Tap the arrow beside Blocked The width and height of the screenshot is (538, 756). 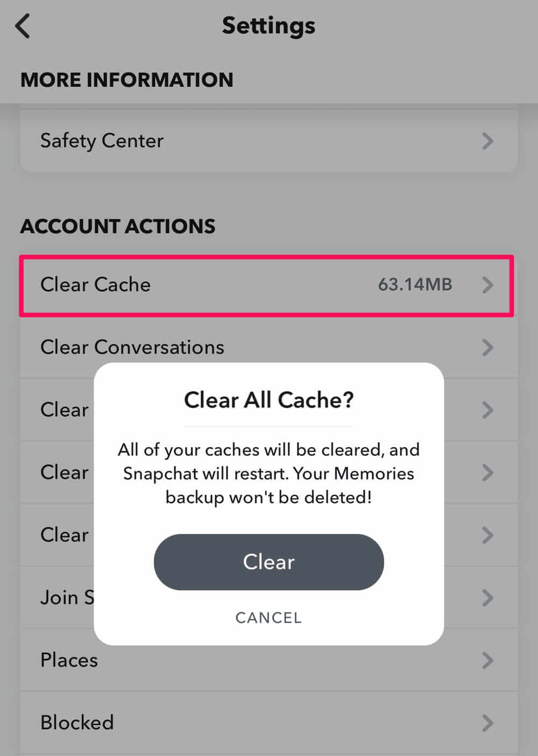[487, 723]
